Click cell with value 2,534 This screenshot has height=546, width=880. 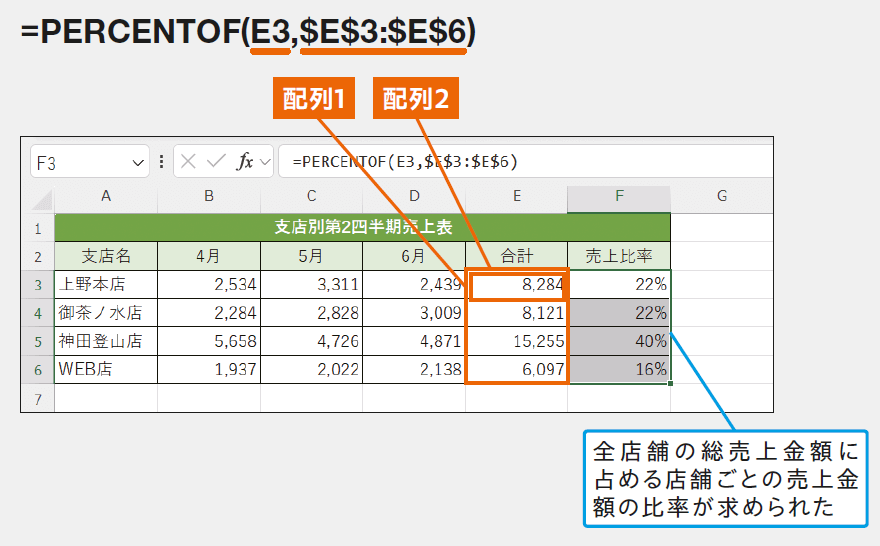(x=209, y=285)
